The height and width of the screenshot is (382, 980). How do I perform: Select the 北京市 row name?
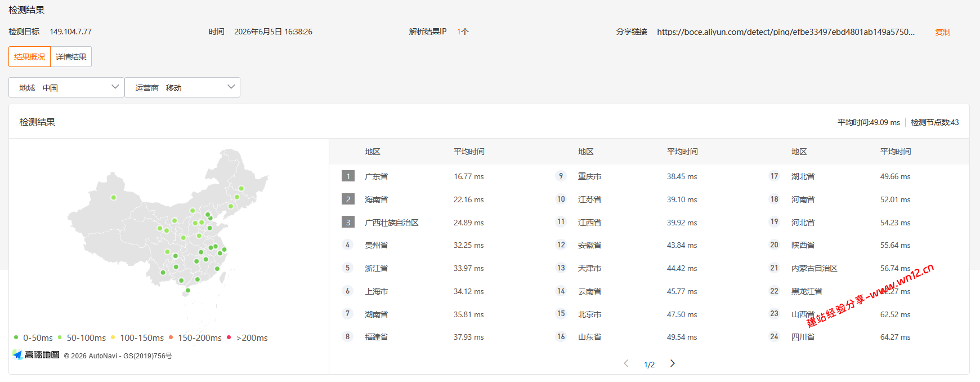(x=589, y=314)
